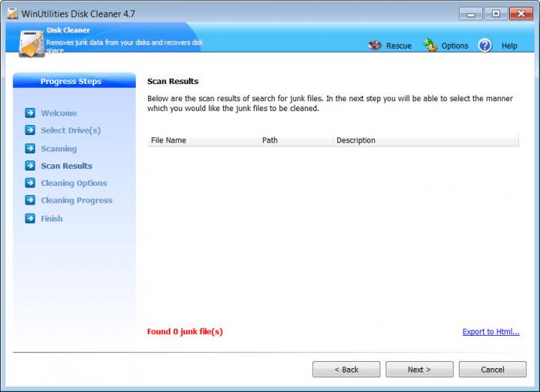Click the Found 0 junk file(s) text

185,331
